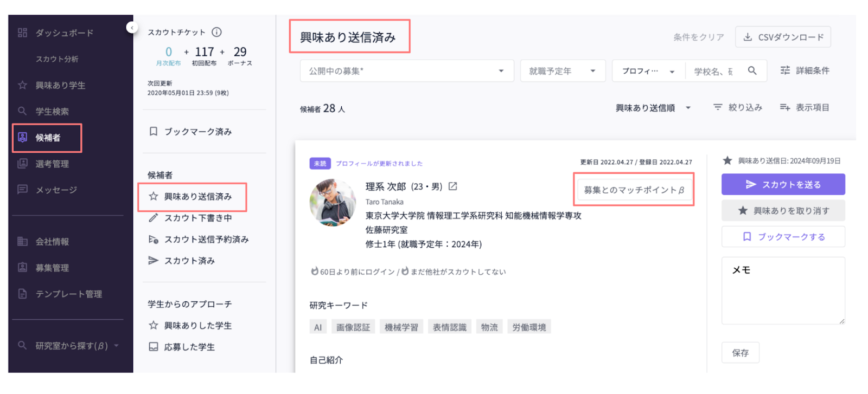The image size is (868, 394).
Task: Click the search magnifier icon in the filter bar
Action: [x=752, y=70]
